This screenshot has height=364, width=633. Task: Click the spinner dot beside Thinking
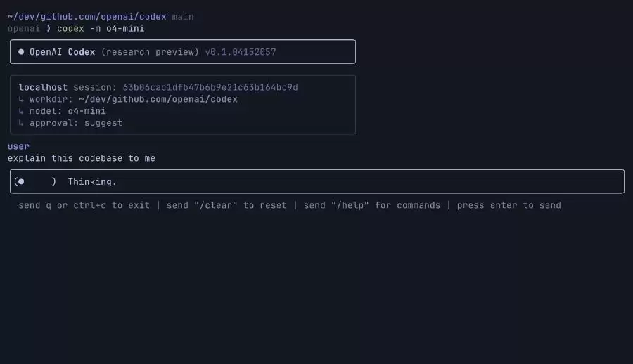point(21,181)
